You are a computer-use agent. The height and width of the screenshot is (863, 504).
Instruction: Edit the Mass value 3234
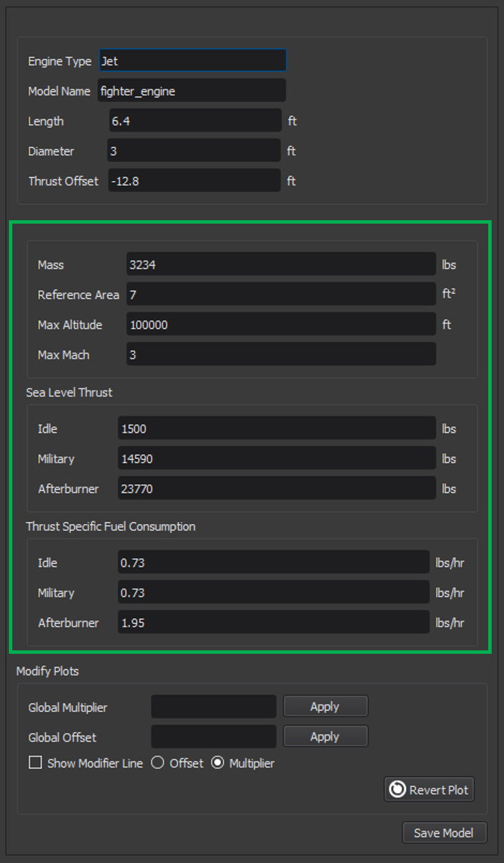(281, 264)
